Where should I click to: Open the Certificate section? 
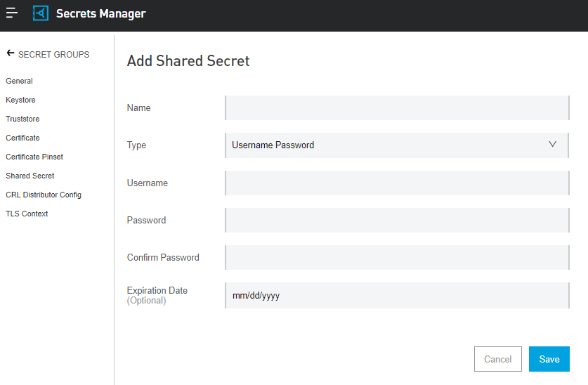click(22, 138)
